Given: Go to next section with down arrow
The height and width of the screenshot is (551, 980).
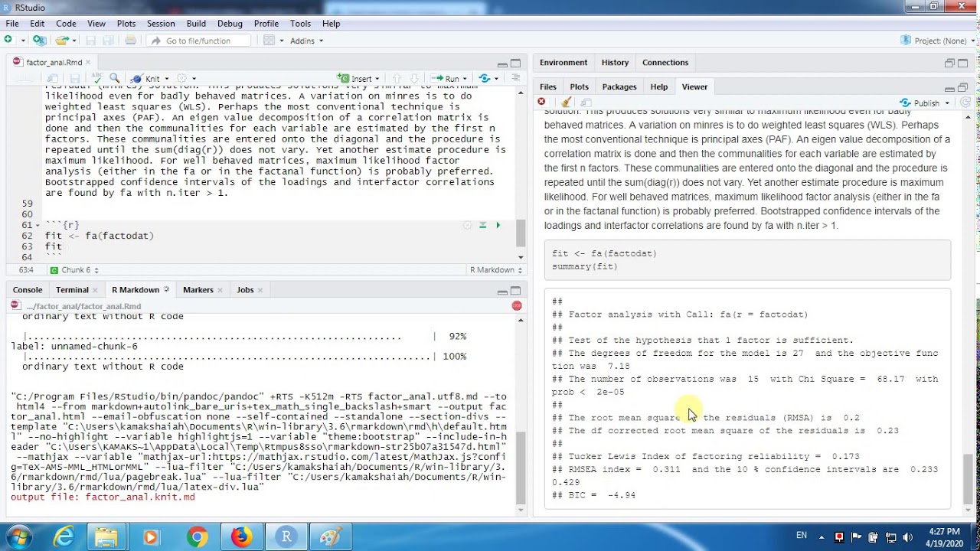Looking at the screenshot, I should 413,78.
